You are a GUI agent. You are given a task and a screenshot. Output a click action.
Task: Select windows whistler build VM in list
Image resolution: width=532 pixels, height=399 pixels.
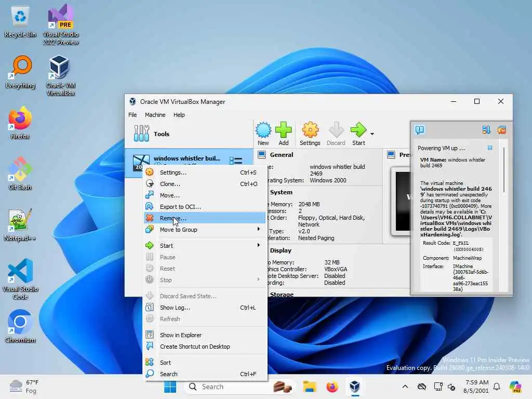coord(189,163)
